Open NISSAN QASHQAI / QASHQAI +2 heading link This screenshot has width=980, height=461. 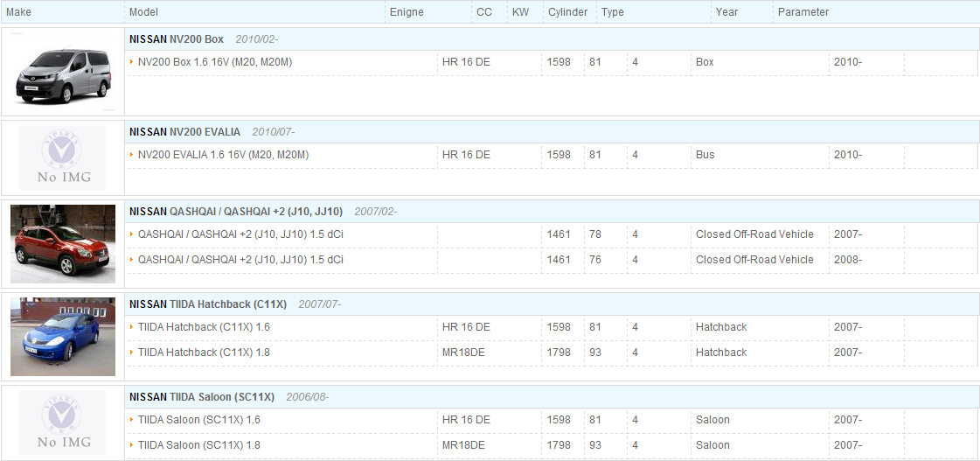(x=236, y=212)
